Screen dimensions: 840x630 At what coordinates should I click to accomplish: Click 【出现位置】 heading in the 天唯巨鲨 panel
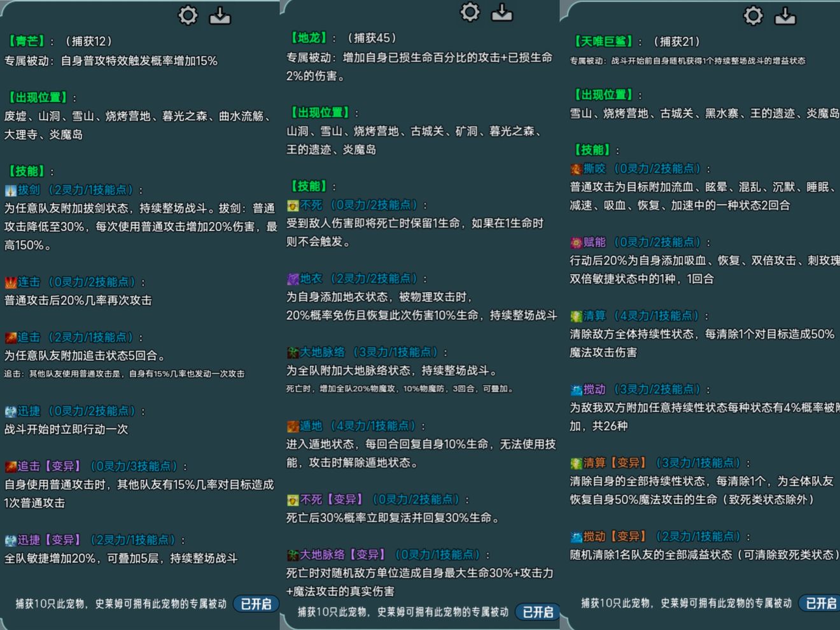pos(604,95)
